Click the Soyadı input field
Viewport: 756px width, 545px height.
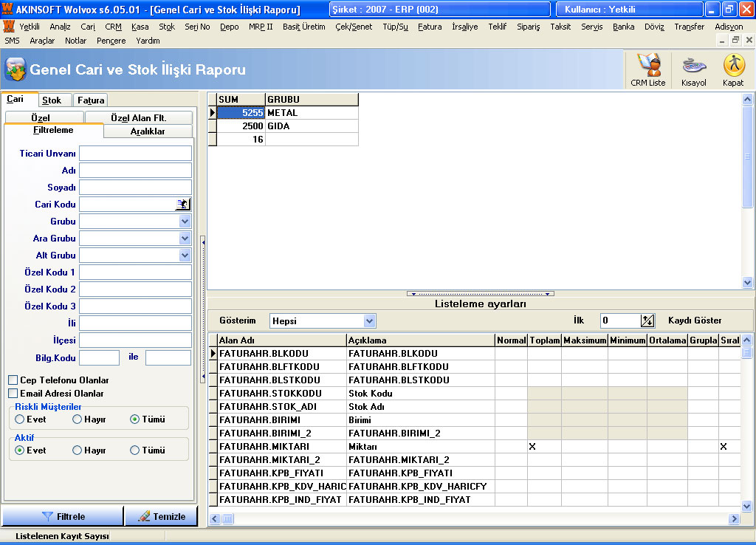[x=136, y=187]
